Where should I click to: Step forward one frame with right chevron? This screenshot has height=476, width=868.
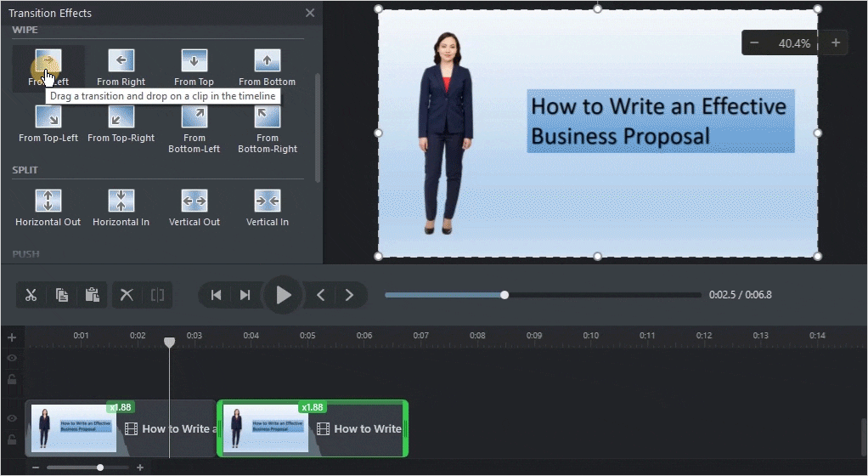(349, 295)
